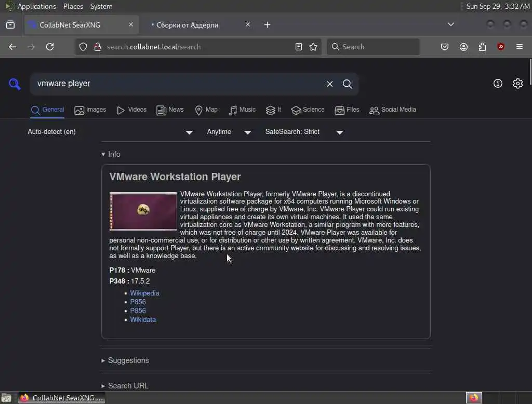Open the Anytime time range dropdown
532x404 pixels.
coord(229,132)
